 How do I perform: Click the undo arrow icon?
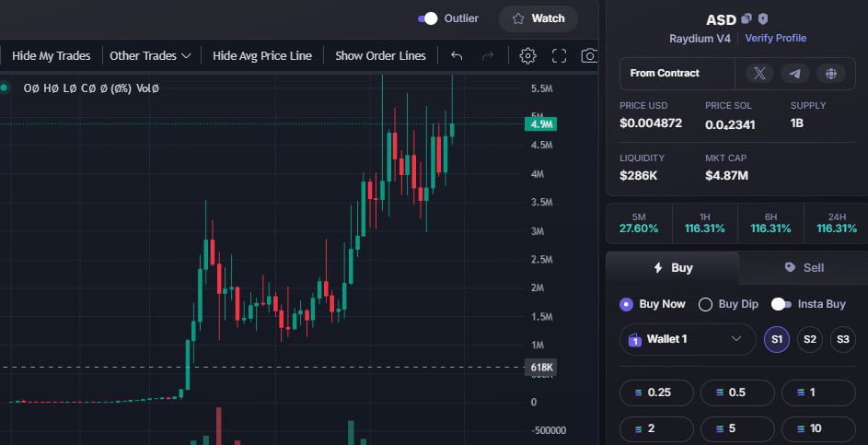(x=457, y=56)
